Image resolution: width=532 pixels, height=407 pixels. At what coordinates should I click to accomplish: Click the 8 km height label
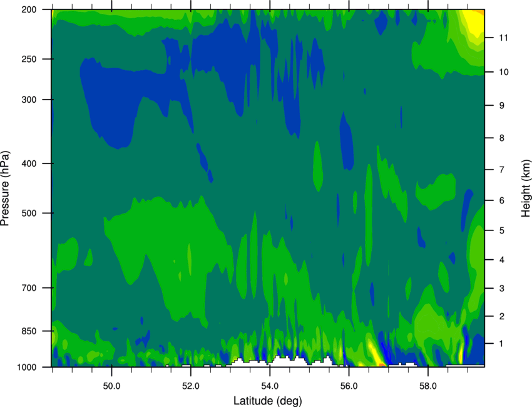(502, 138)
